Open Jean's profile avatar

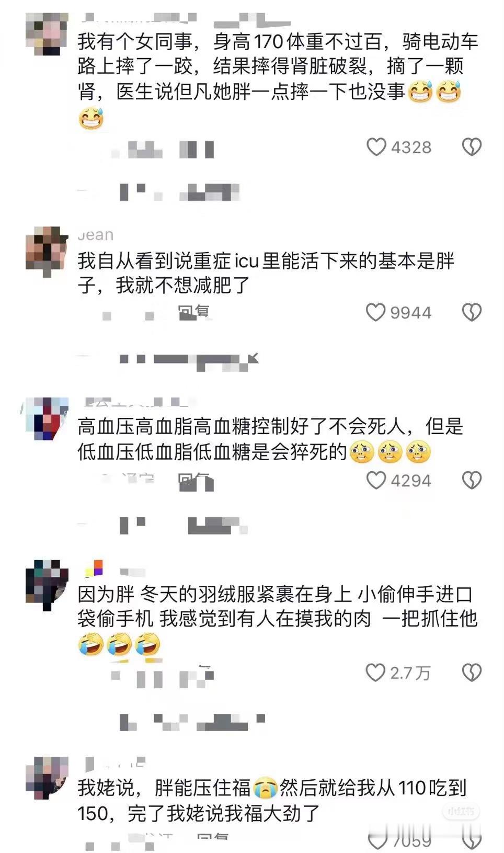click(x=47, y=248)
